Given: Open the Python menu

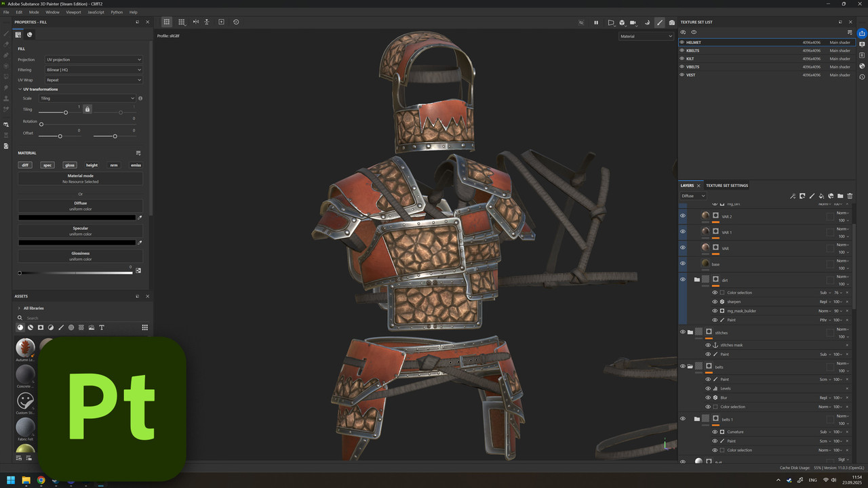Looking at the screenshot, I should click(x=117, y=12).
